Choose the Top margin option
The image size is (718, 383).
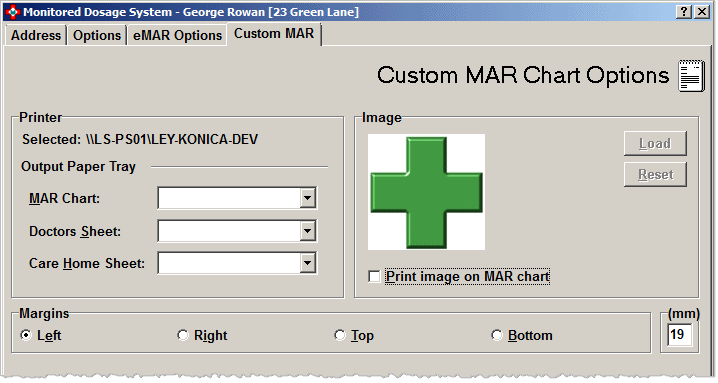point(340,335)
